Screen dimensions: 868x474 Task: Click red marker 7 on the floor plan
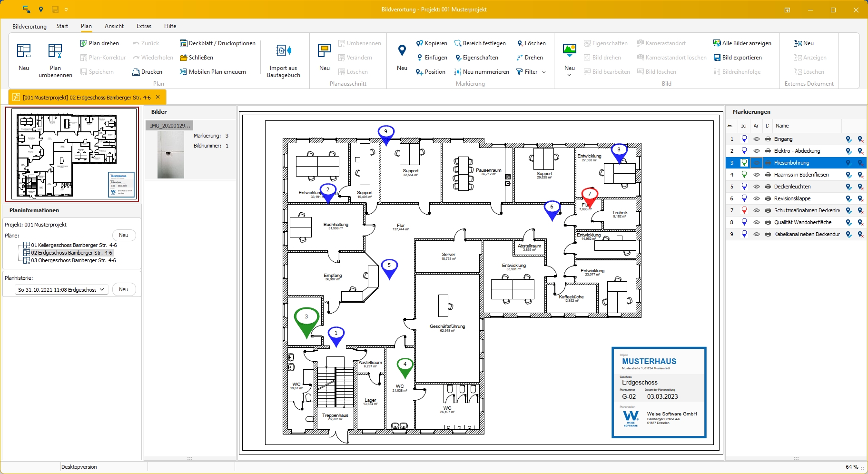590,197
